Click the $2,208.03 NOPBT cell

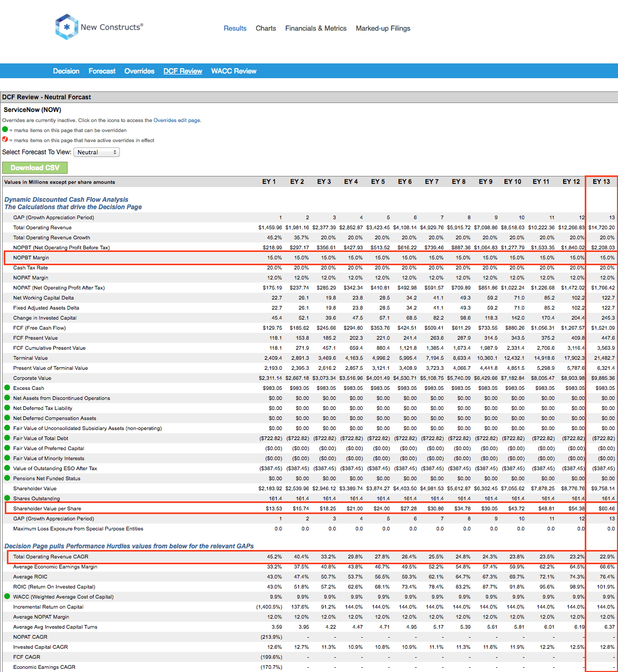coord(603,248)
